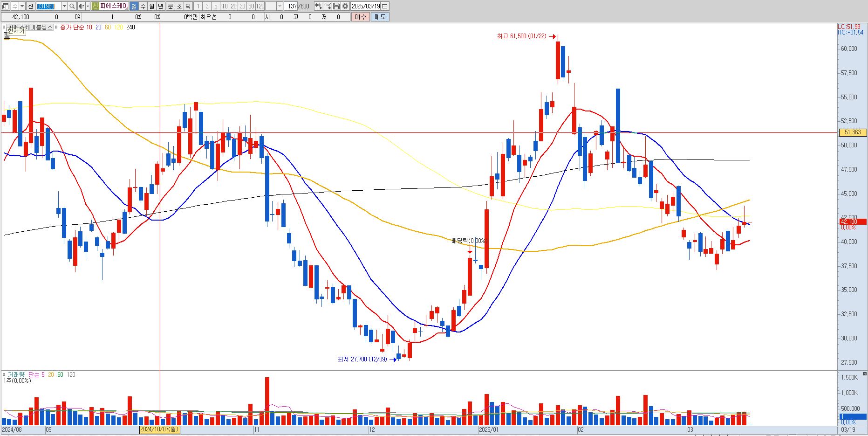Viewport: 868px width, 436px height.
Task: Save chart using floppy disk icon
Action: point(336,6)
